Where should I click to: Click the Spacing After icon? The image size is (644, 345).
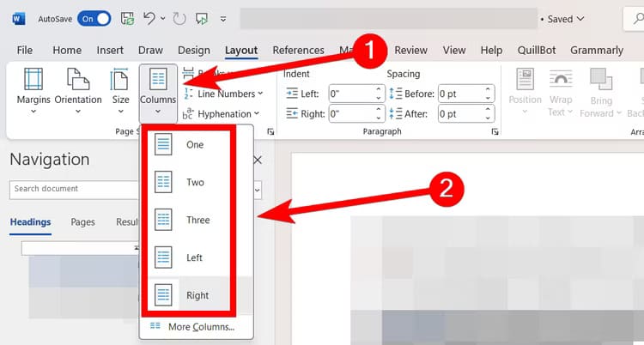395,113
